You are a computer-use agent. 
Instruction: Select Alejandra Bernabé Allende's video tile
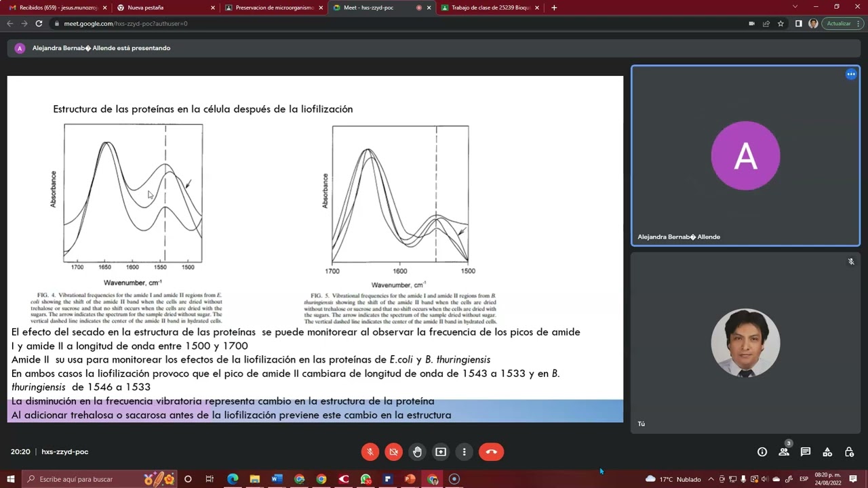(x=746, y=156)
